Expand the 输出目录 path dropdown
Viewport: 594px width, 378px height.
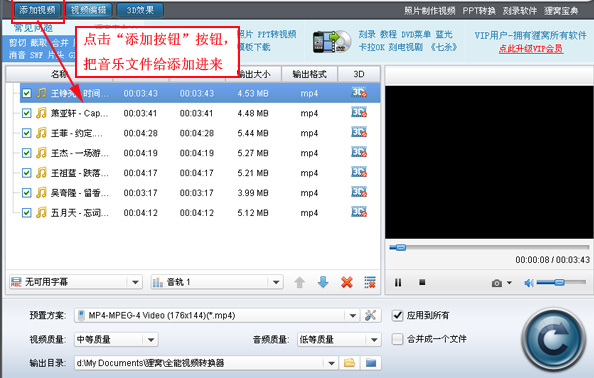click(331, 363)
